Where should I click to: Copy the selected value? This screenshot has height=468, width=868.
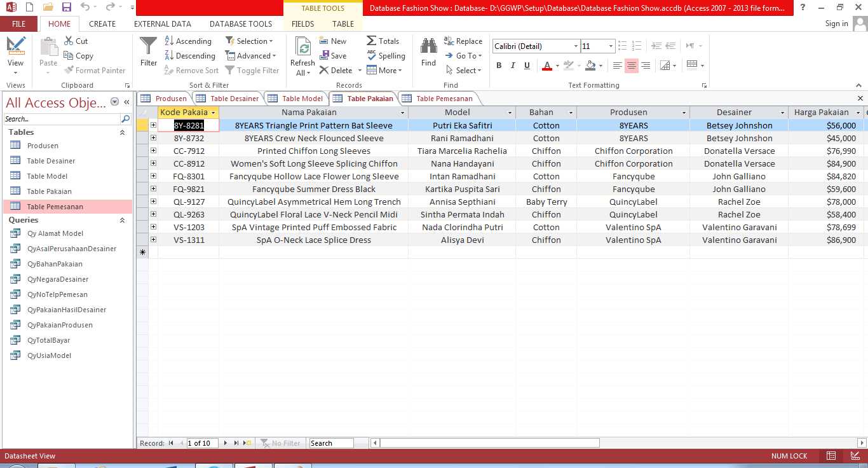click(x=79, y=56)
